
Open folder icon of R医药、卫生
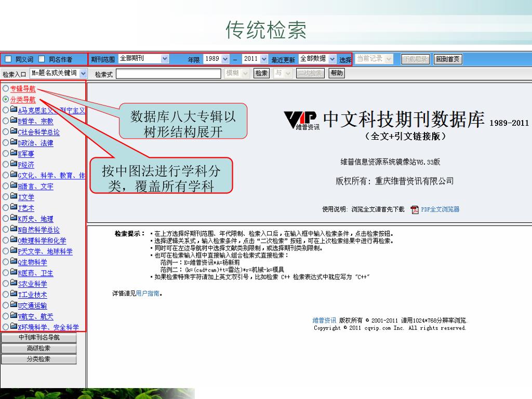tap(14, 272)
